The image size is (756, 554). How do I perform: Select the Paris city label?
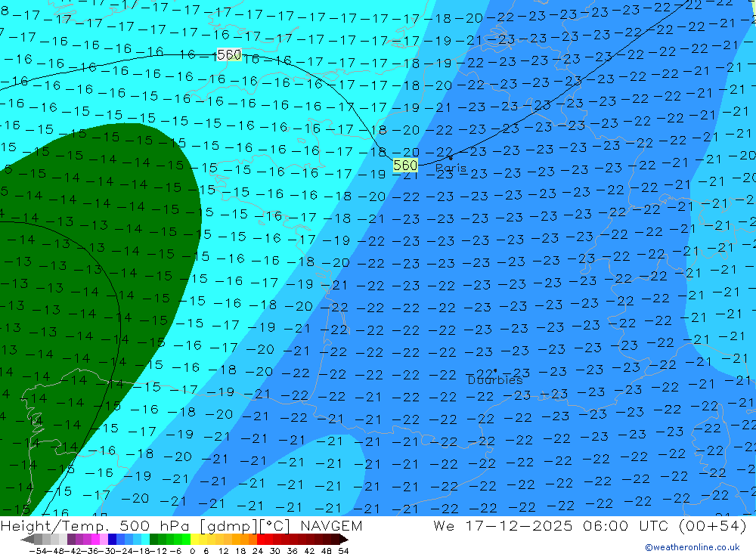451,169
